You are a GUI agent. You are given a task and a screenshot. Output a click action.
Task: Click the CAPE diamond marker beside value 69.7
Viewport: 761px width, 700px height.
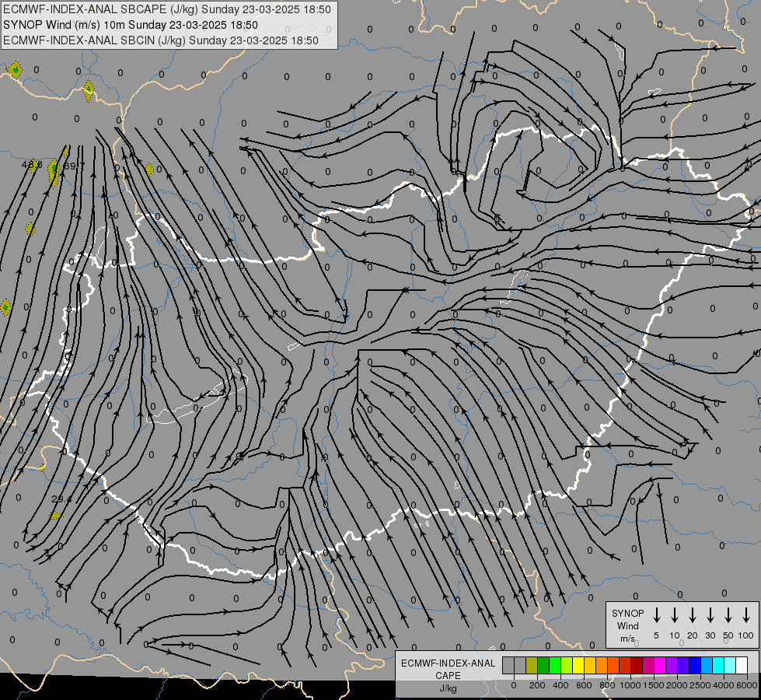click(54, 173)
